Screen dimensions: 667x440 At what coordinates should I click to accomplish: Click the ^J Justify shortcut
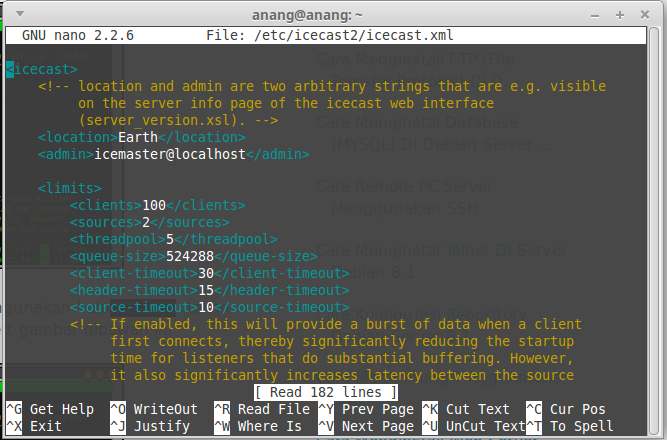[150, 426]
